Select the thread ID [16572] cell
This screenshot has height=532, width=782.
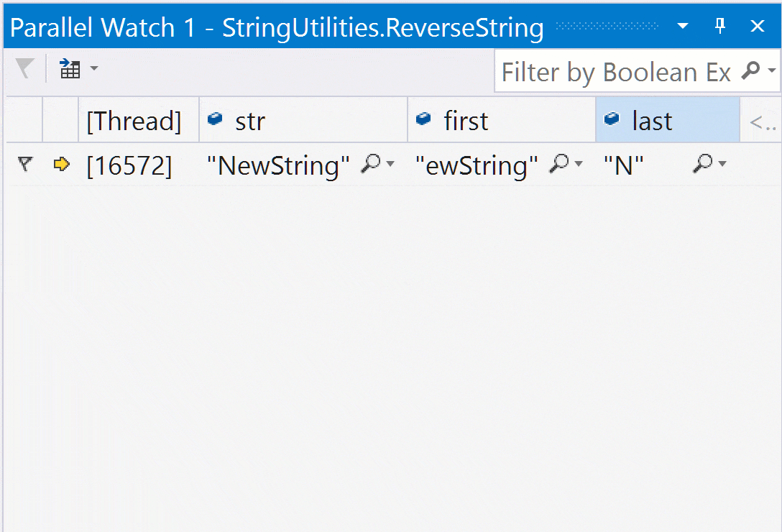tap(129, 166)
